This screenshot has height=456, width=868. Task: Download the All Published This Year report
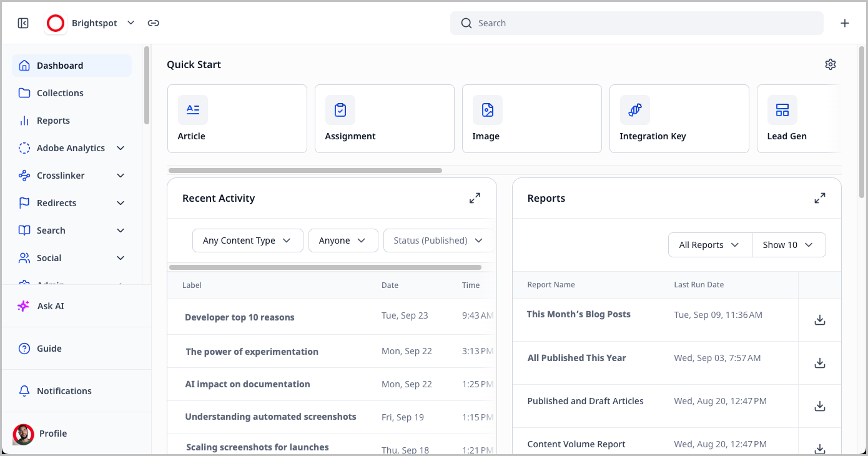pos(820,363)
